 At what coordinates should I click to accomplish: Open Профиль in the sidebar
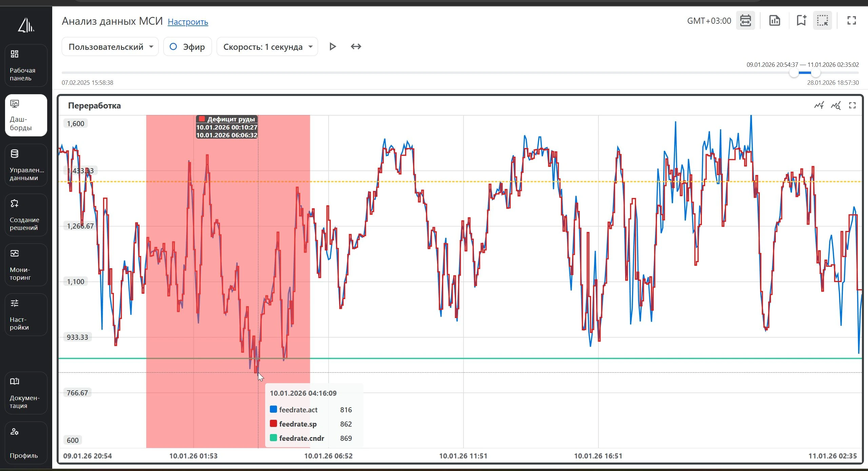click(26, 443)
